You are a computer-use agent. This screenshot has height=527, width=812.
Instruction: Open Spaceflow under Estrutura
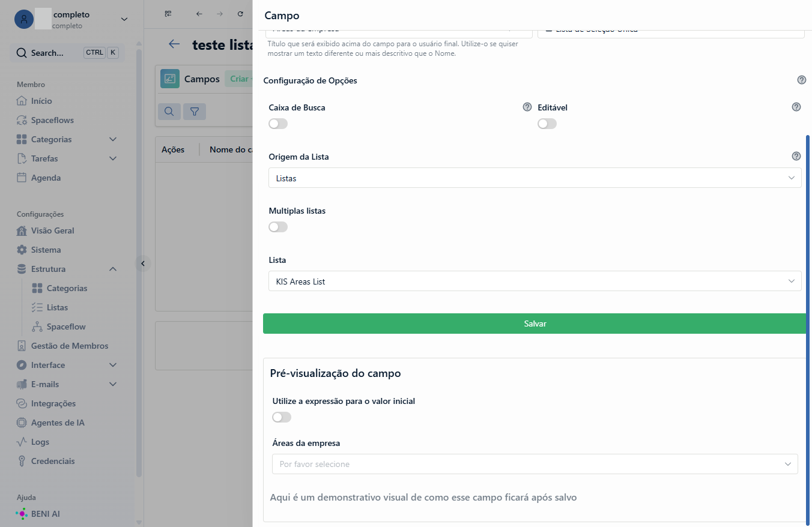(x=66, y=327)
